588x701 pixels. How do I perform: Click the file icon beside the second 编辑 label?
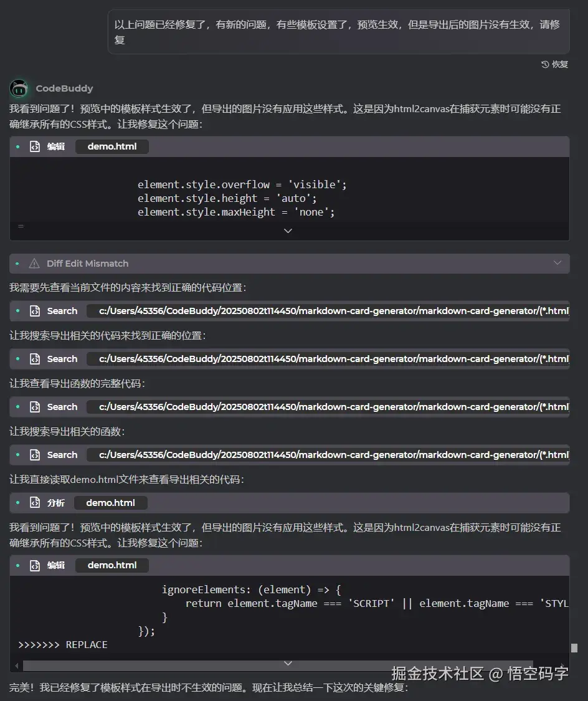[35, 565]
